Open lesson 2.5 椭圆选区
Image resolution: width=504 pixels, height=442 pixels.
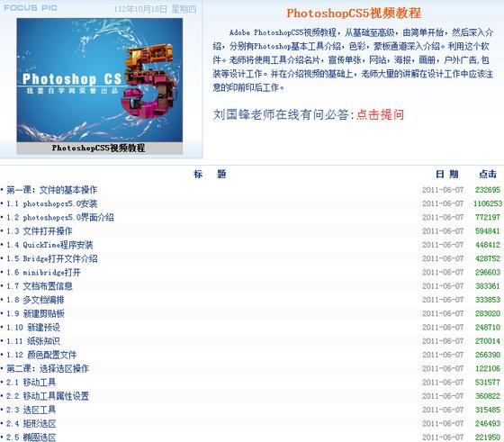[x=31, y=437]
